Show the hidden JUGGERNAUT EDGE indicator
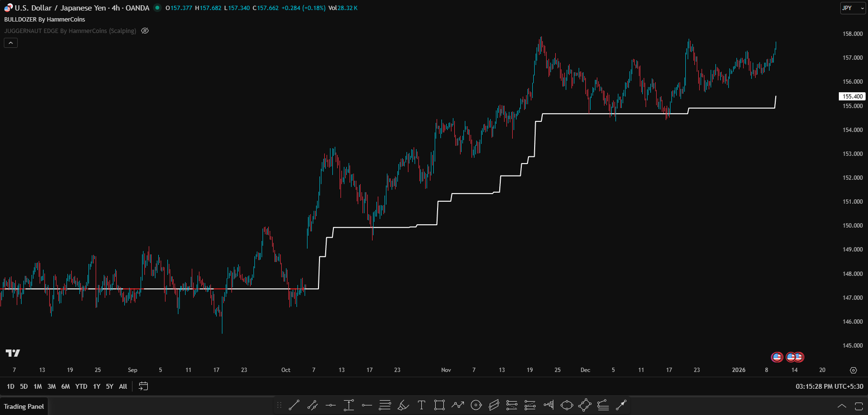Screen dimensions: 868x415 (x=145, y=31)
